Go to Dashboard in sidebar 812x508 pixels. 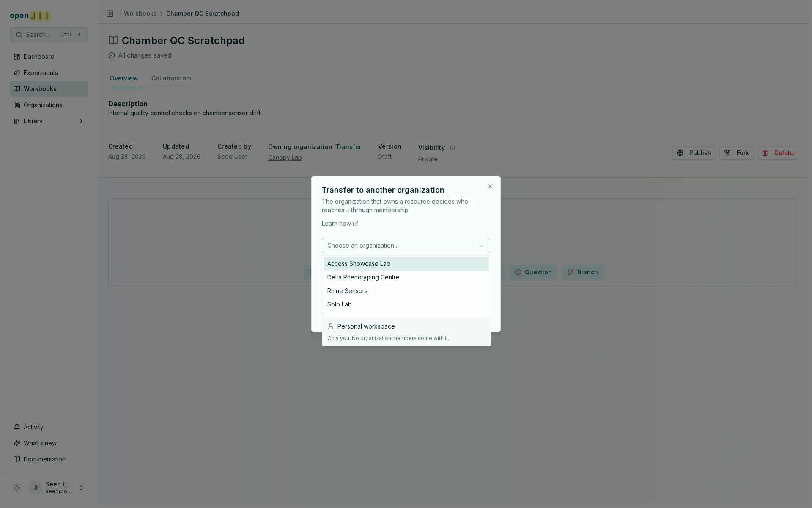pyautogui.click(x=49, y=57)
